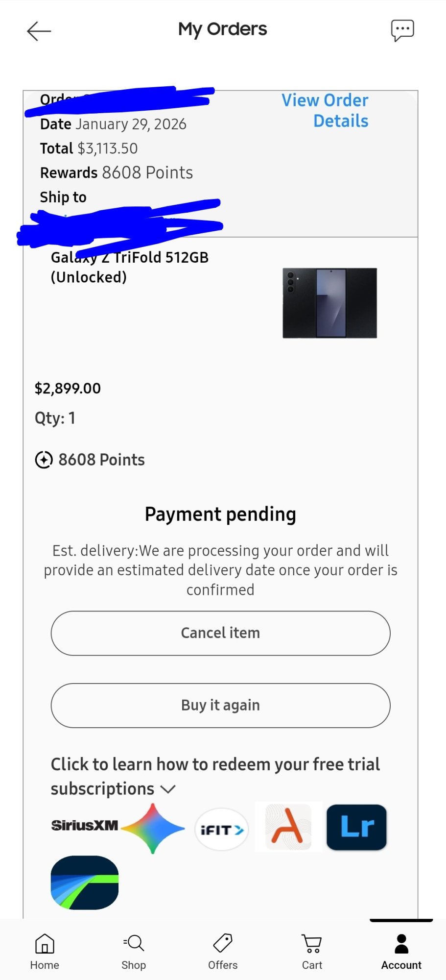Expand 'Click to learn how to redeem' text

[215, 776]
